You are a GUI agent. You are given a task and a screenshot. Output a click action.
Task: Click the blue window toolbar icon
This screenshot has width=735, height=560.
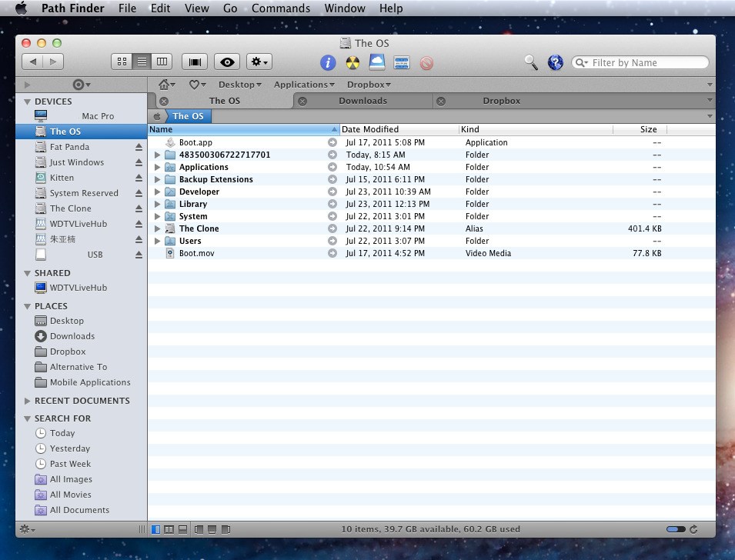tap(402, 62)
